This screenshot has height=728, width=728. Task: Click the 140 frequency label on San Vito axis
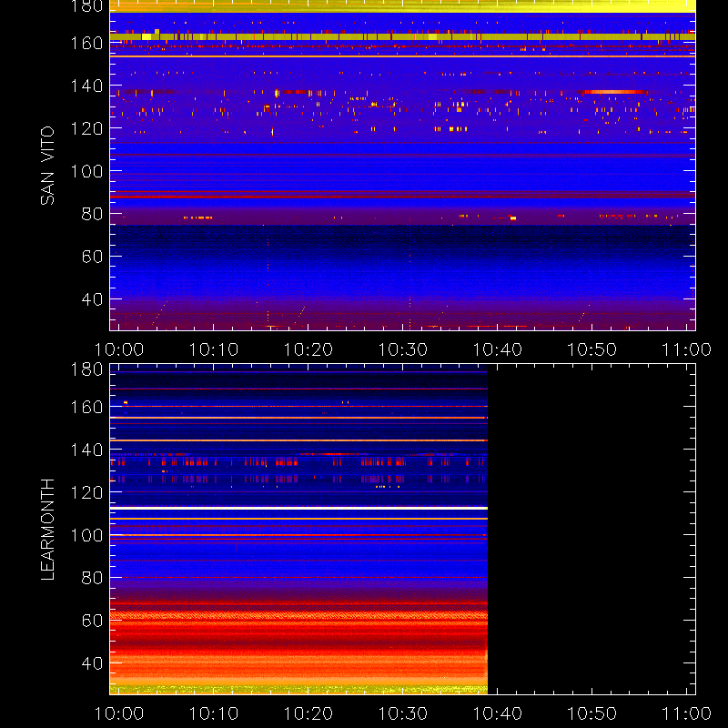pyautogui.click(x=86, y=86)
